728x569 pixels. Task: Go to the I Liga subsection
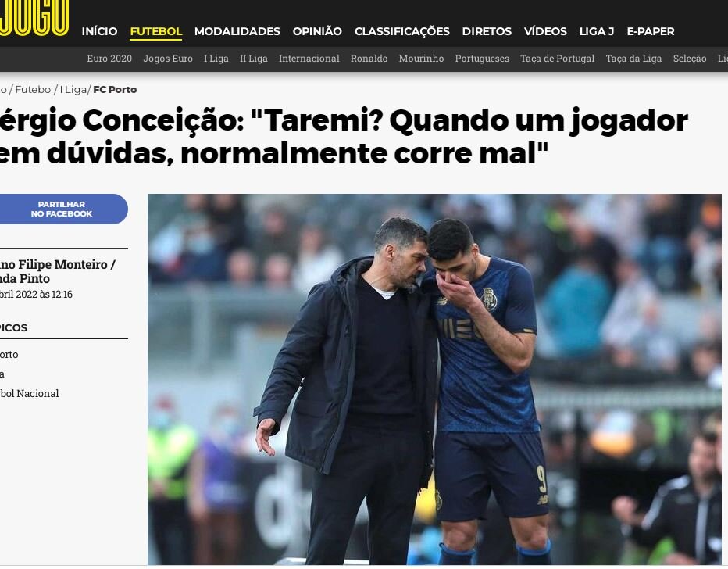216,59
